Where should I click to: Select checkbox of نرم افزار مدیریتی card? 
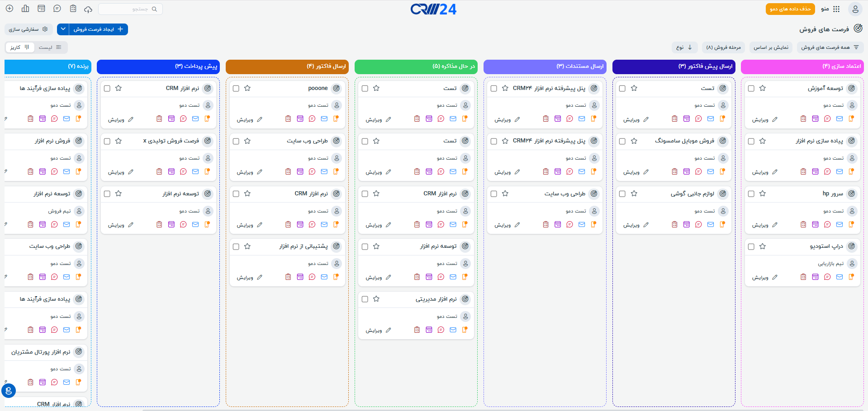coord(365,299)
